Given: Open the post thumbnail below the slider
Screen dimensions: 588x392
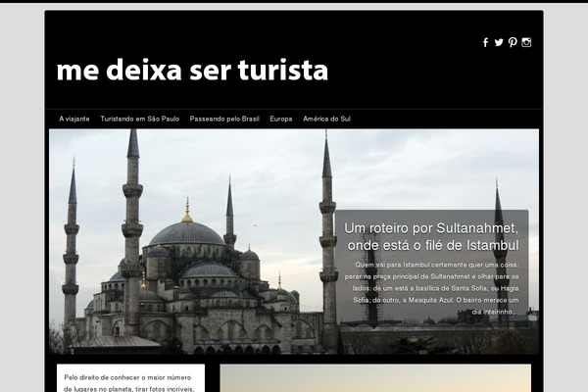Looking at the screenshot, I should [375, 378].
